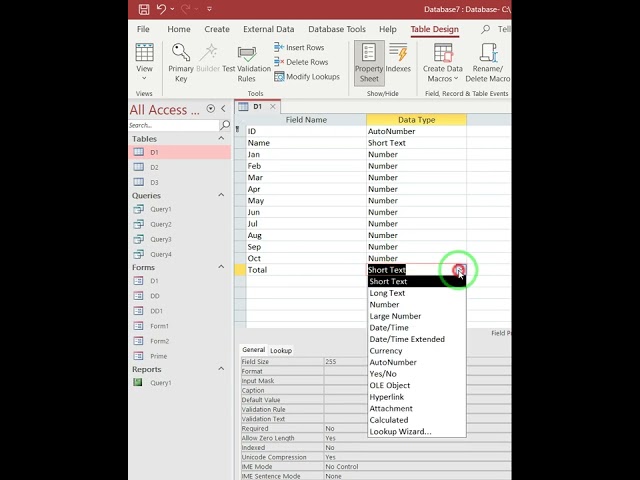Click the Field Size value 255
This screenshot has width=640, height=480.
[331, 362]
